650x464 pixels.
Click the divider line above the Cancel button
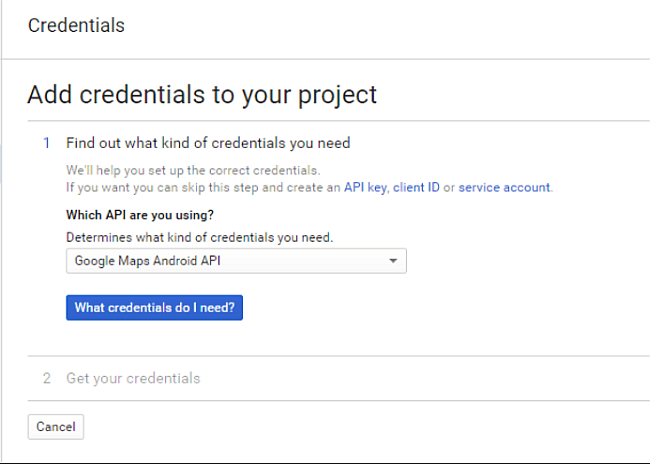click(340, 401)
